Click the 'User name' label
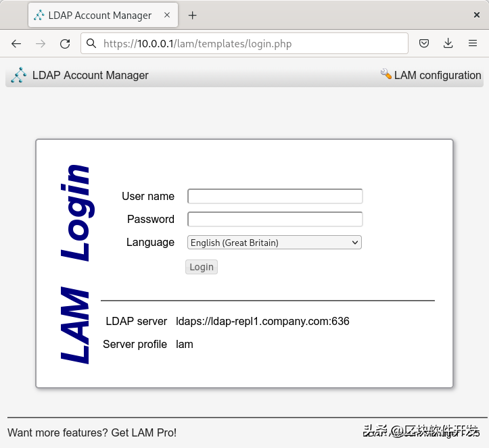Screen dimensions: 489x448 [148, 196]
